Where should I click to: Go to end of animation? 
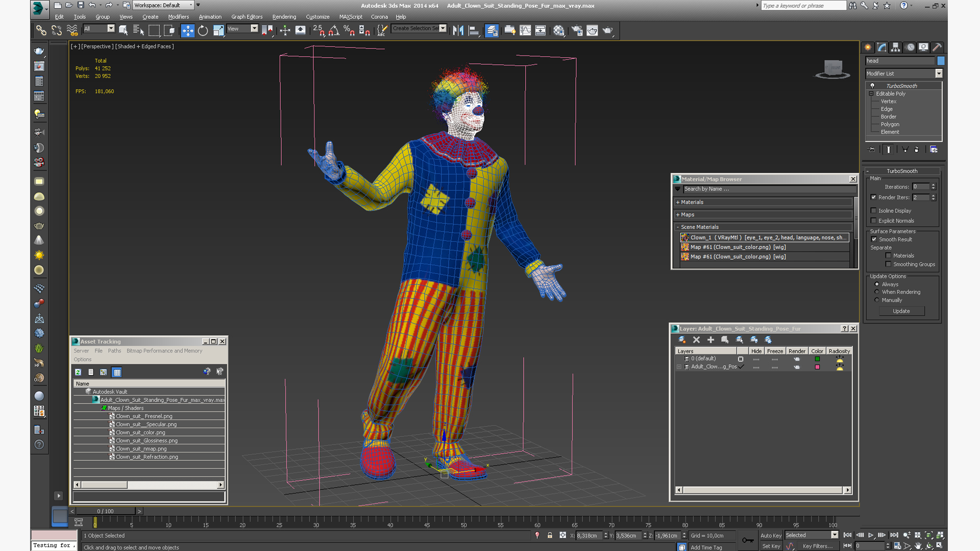[894, 535]
